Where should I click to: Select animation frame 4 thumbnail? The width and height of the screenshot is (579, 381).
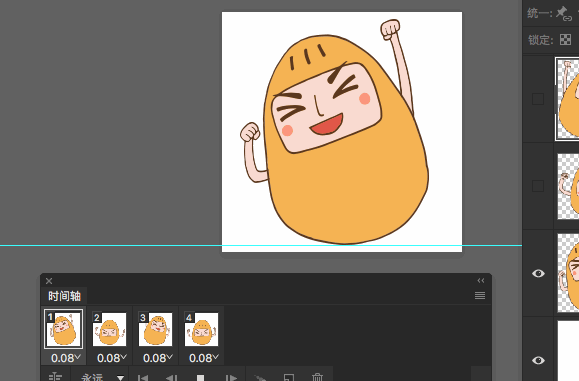[201, 329]
